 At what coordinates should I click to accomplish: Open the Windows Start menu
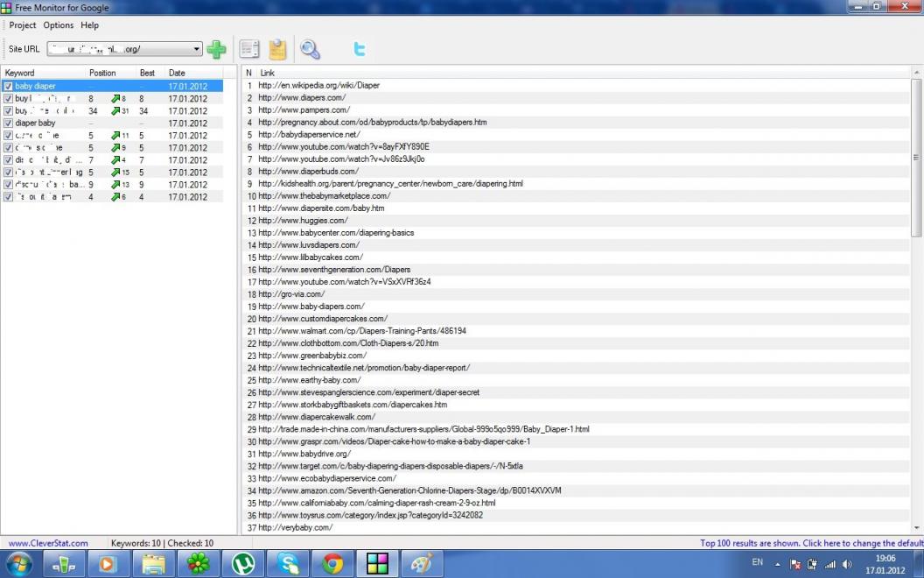[x=18, y=564]
